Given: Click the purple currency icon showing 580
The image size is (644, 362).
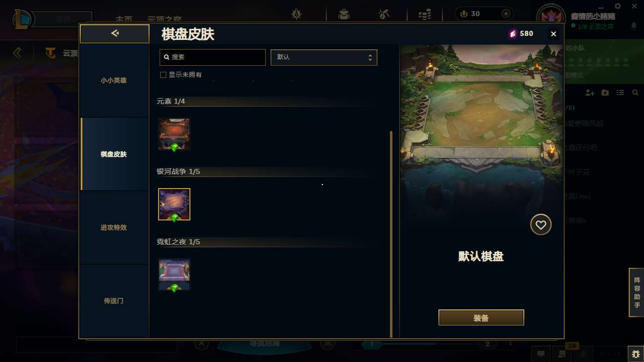Looking at the screenshot, I should click(x=513, y=34).
